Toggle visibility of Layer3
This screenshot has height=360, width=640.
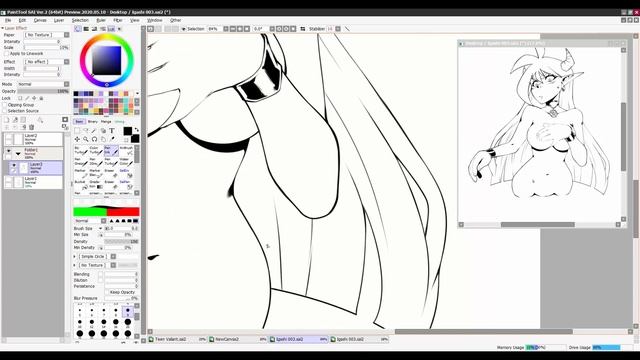13,165
